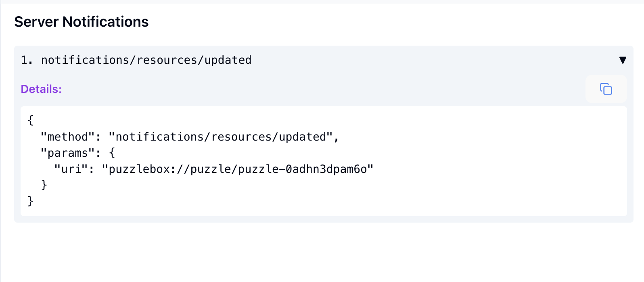Select the method line in the JSON
This screenshot has width=644, height=282.
tap(190, 137)
